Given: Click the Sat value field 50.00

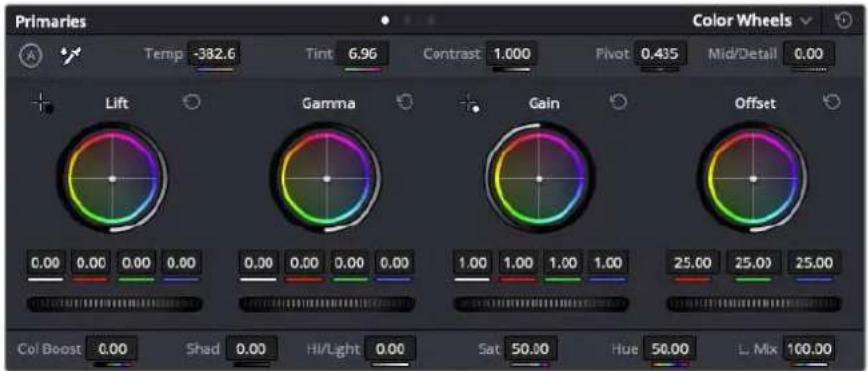Looking at the screenshot, I should pos(530,349).
